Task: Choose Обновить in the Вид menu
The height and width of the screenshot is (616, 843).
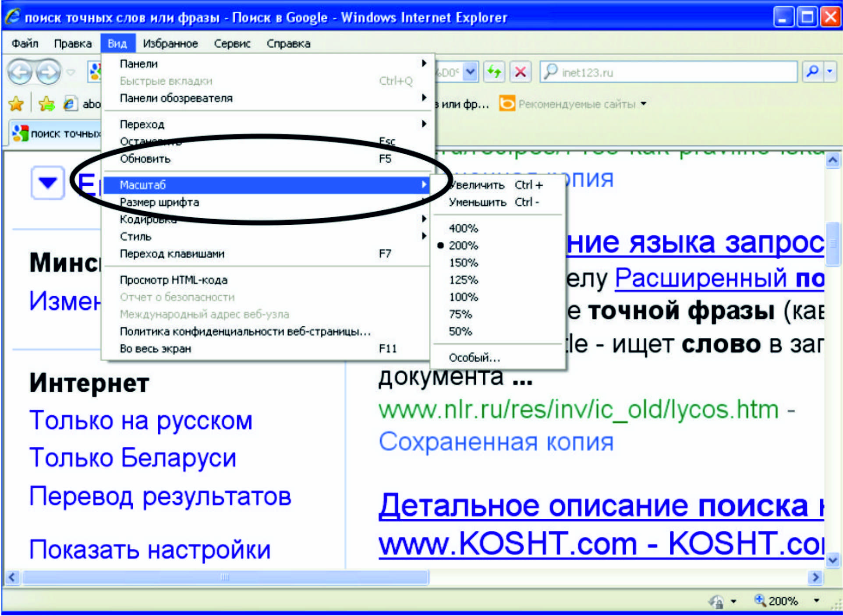Action: [x=267, y=159]
